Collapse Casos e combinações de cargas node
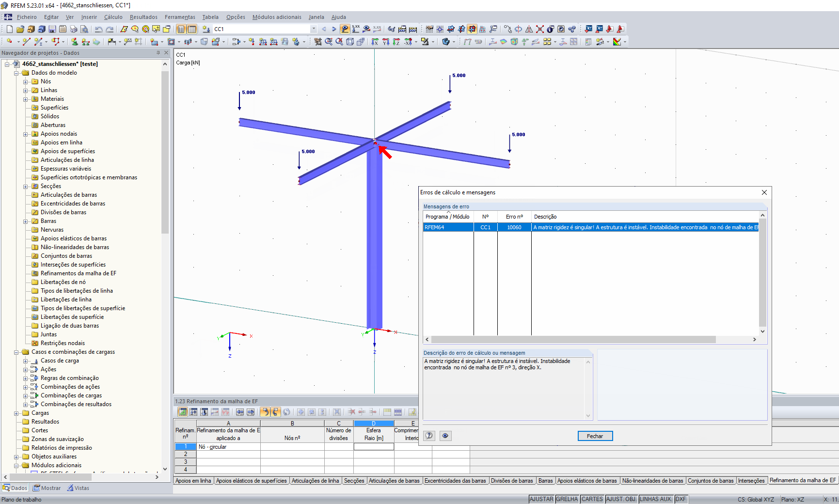 point(16,352)
